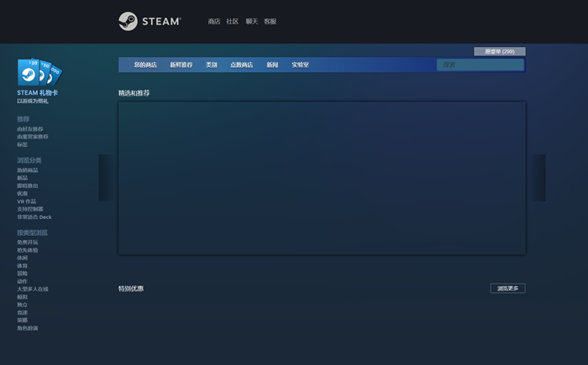Image resolution: width=588 pixels, height=365 pixels.
Task: Click the right carousel arrow
Action: pyautogui.click(x=537, y=178)
